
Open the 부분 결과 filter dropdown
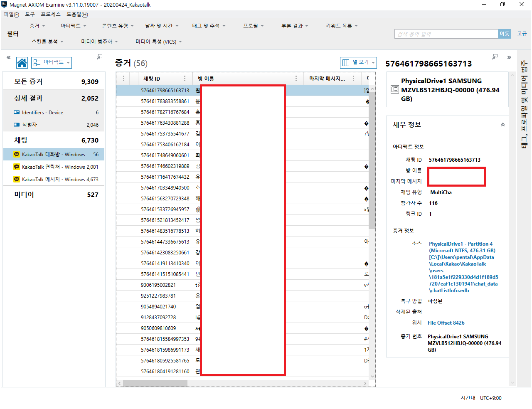[x=295, y=26]
